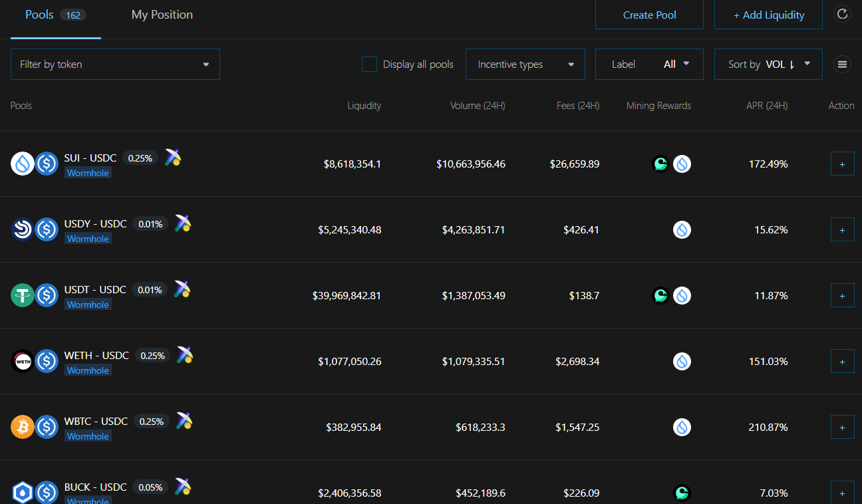862x504 pixels.
Task: Click the plus button for BUCK - USDC
Action: (x=843, y=493)
